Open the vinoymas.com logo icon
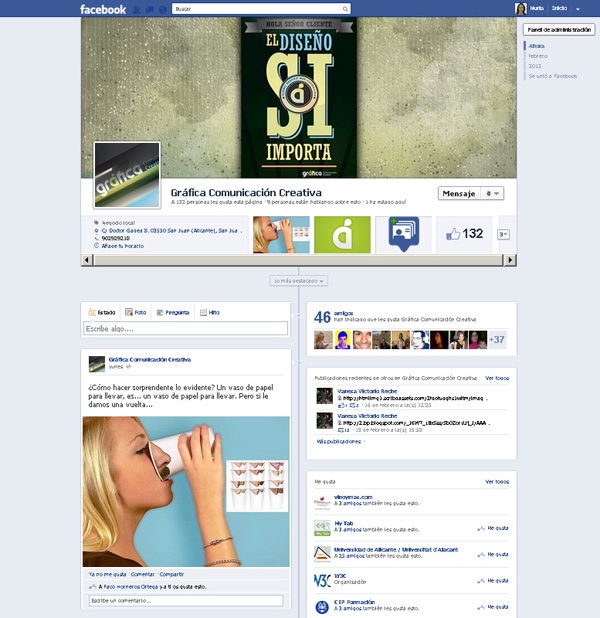Viewport: 600px width, 618px height. pos(322,502)
